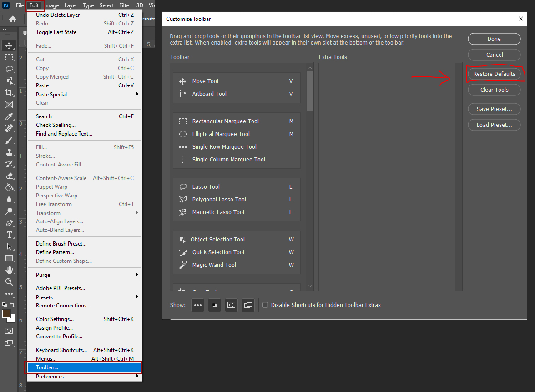This screenshot has height=392, width=535.
Task: Click the Home icon
Action: (13, 19)
